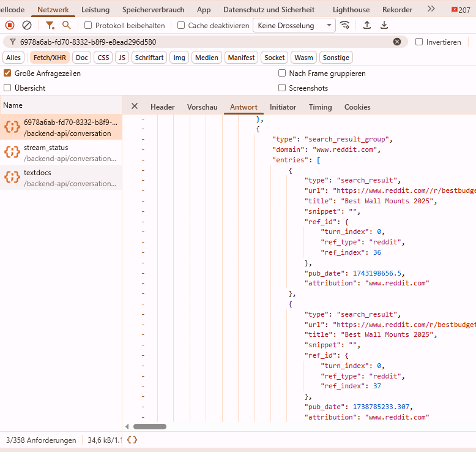This screenshot has height=452, width=476.
Task: Open network conditions wifi icon
Action: point(345,25)
